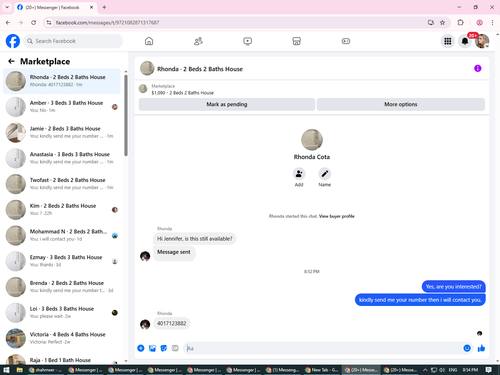Screen dimensions: 500x375
Task: Open conversation info purple icon
Action: pos(477,68)
